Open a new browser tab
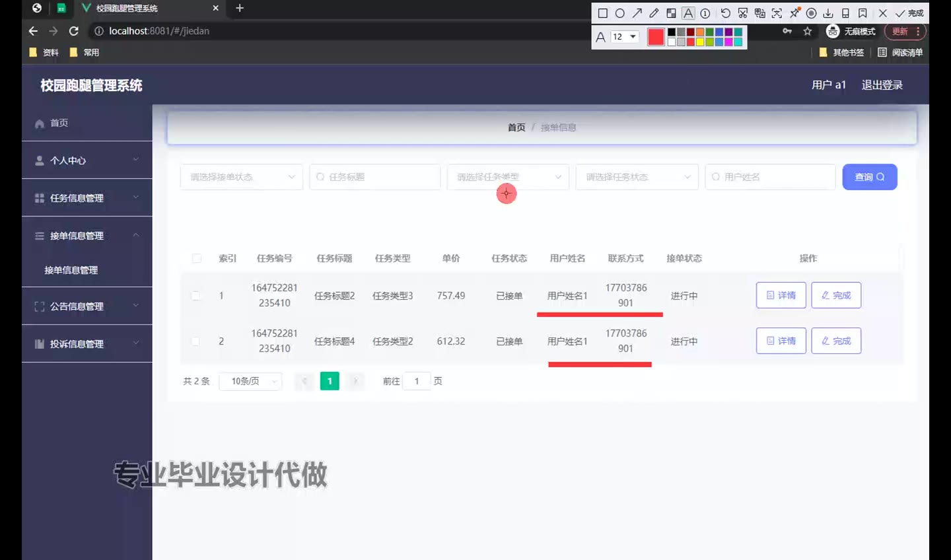 [x=240, y=8]
